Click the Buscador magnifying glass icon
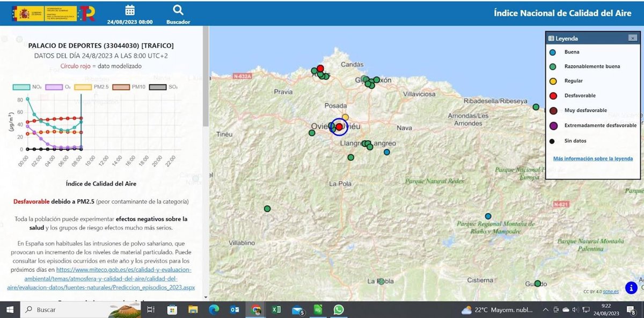Image resolution: width=644 pixels, height=318 pixels. (178, 10)
